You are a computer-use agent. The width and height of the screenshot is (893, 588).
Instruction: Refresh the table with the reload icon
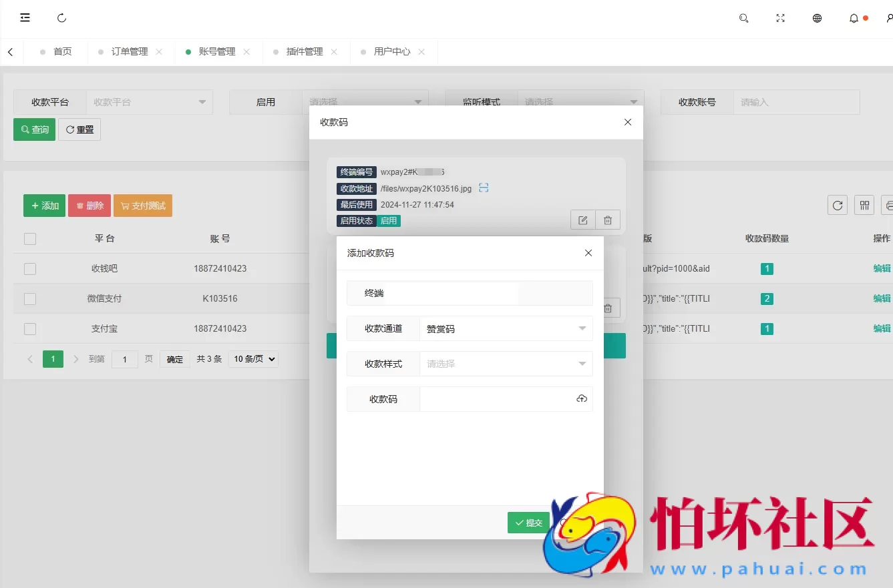(837, 205)
